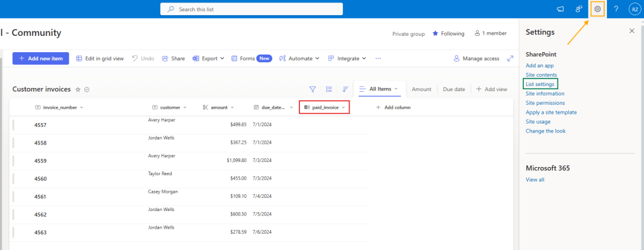Expand the Automate dropdown
Image resolution: width=644 pixels, height=250 pixels.
click(299, 58)
